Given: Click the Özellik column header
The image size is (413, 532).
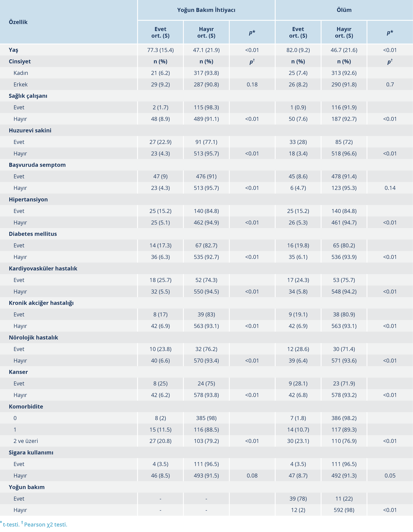Looking at the screenshot, I should [x=18, y=22].
